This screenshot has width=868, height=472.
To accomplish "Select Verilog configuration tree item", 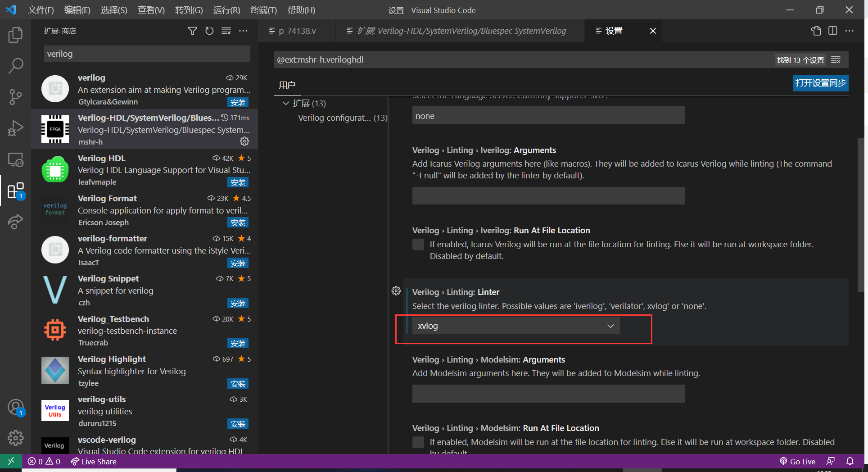I will [x=343, y=118].
